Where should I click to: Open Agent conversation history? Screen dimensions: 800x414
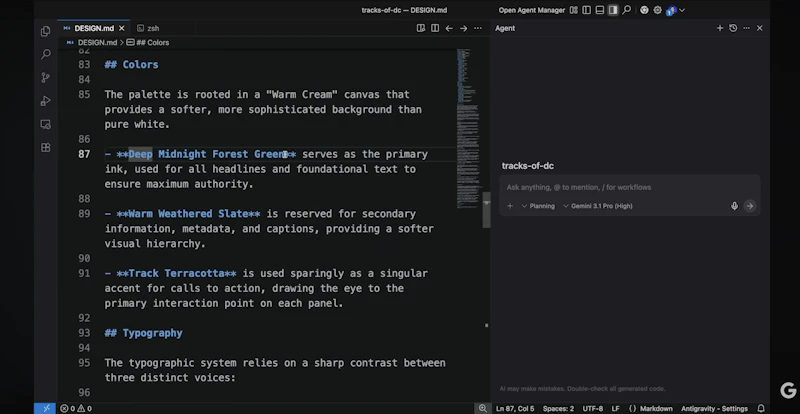(x=733, y=28)
